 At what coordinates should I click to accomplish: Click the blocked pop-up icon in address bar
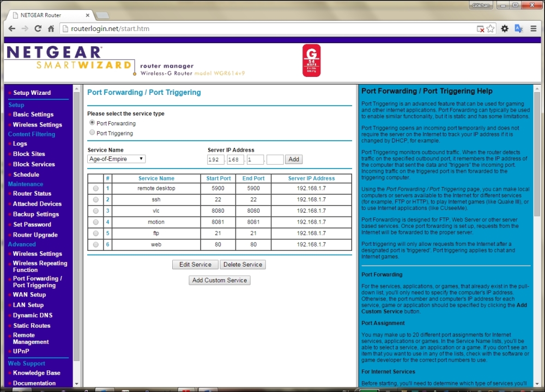pos(480,29)
